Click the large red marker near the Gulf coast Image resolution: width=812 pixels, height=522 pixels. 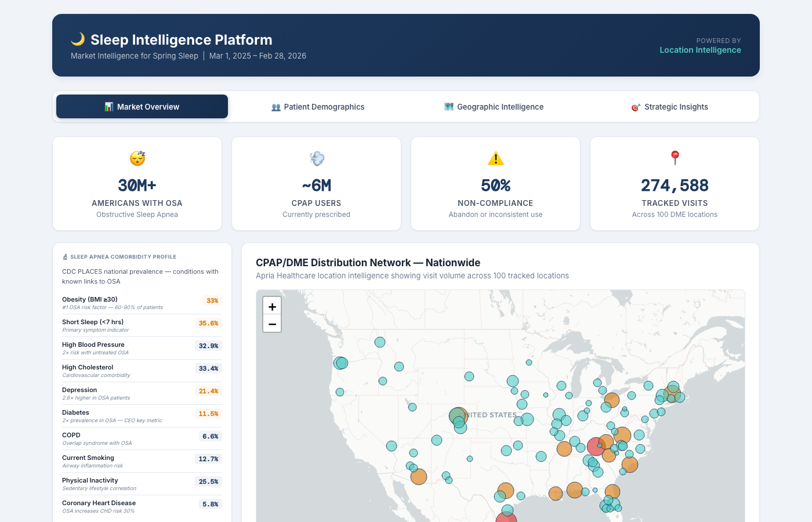pos(506,518)
